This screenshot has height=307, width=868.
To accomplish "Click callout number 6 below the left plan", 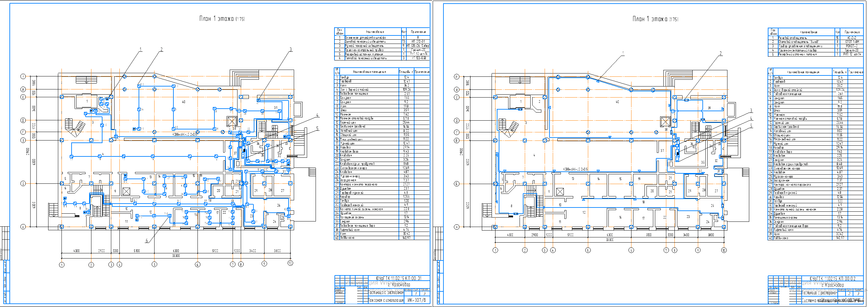I will click(x=147, y=241).
